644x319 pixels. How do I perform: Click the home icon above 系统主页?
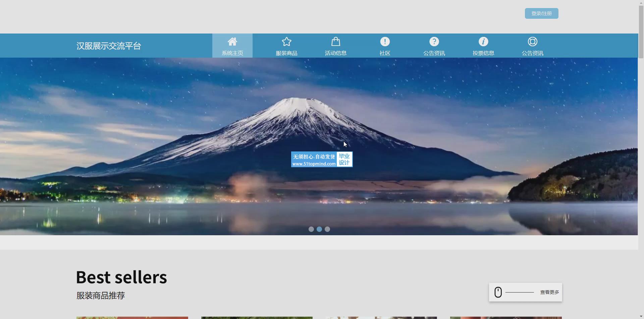(232, 42)
